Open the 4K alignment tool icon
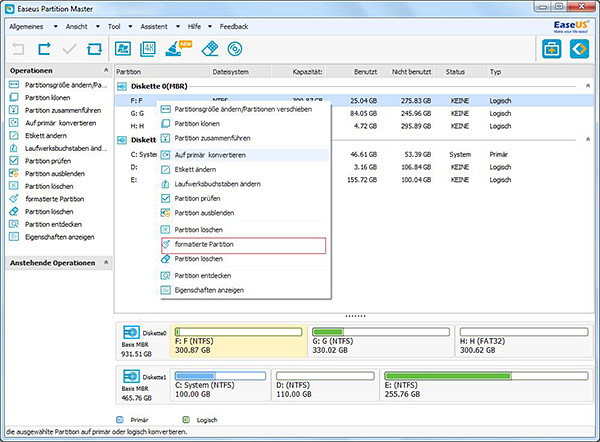Viewport: 600px width, 442px height. (x=148, y=49)
